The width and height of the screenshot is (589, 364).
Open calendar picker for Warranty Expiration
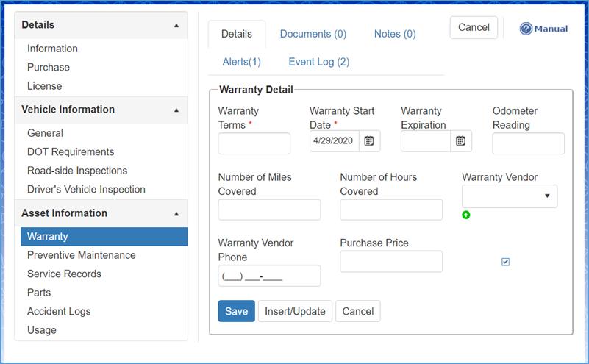460,141
